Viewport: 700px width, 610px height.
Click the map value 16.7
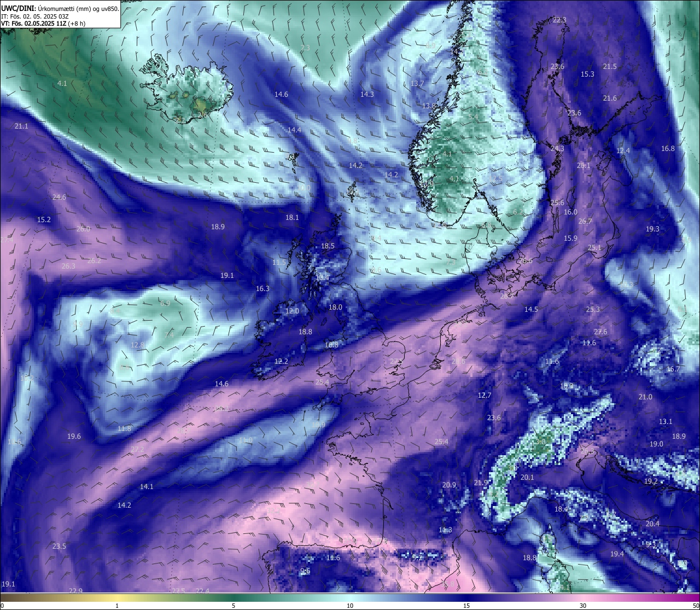pyautogui.click(x=673, y=369)
